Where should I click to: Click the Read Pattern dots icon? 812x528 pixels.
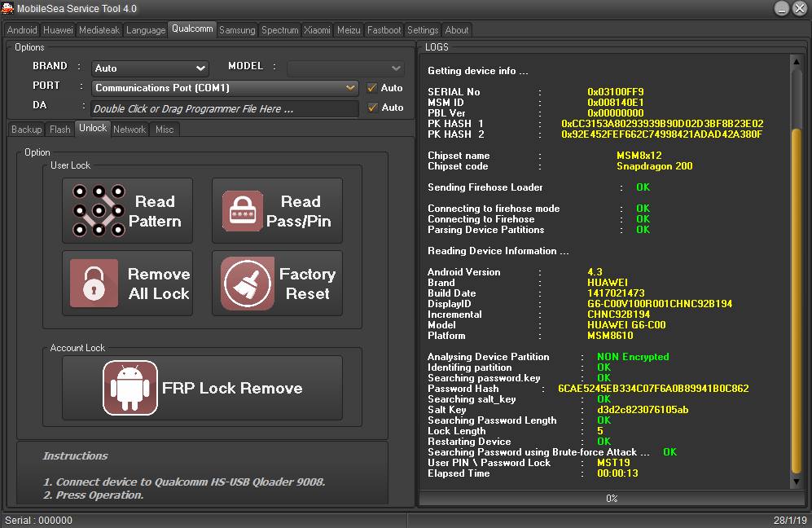tap(99, 211)
